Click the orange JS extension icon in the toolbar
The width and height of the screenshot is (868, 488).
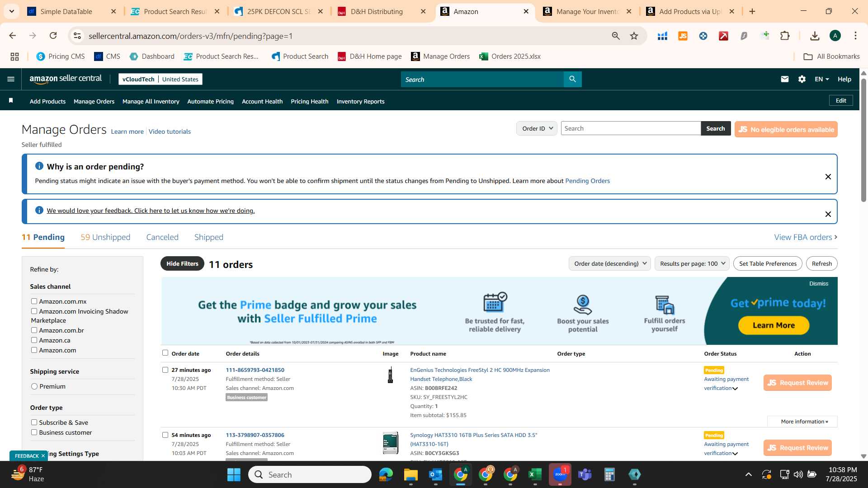pos(683,36)
